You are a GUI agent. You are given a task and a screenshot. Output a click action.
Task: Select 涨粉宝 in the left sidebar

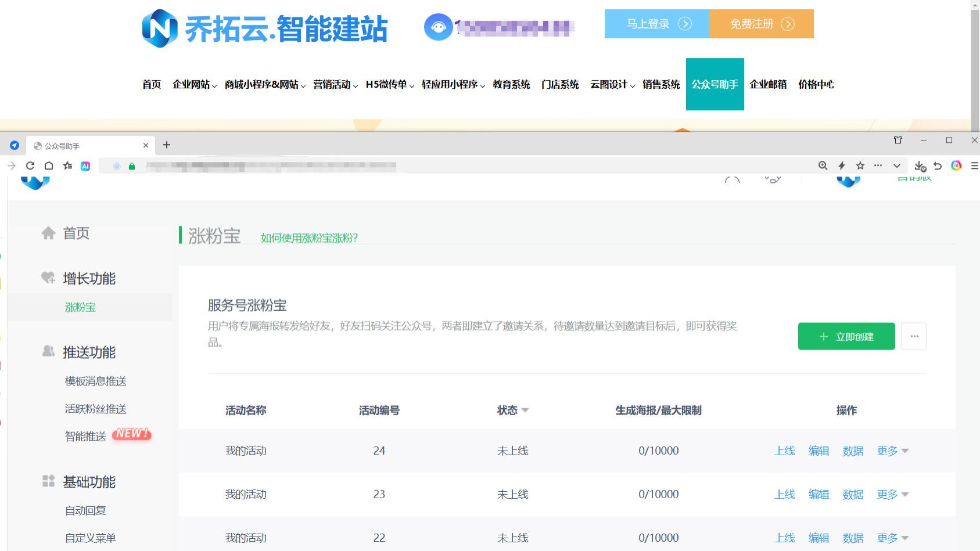point(81,307)
